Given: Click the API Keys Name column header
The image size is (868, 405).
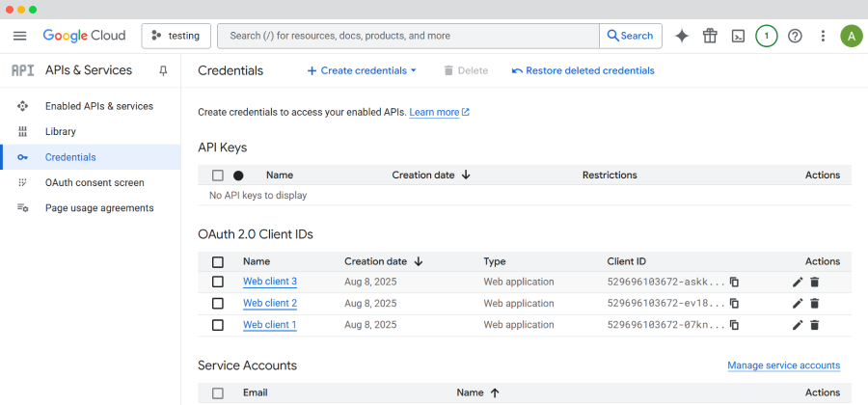Looking at the screenshot, I should coord(280,175).
